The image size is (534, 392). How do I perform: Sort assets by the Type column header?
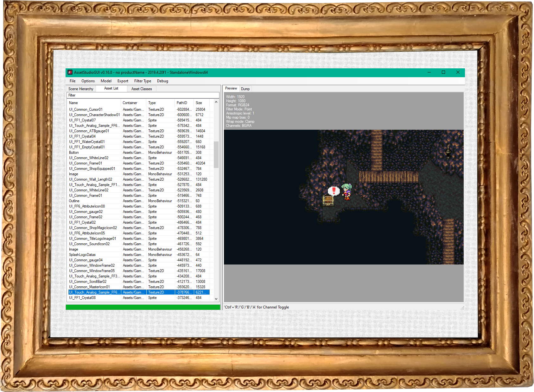161,103
